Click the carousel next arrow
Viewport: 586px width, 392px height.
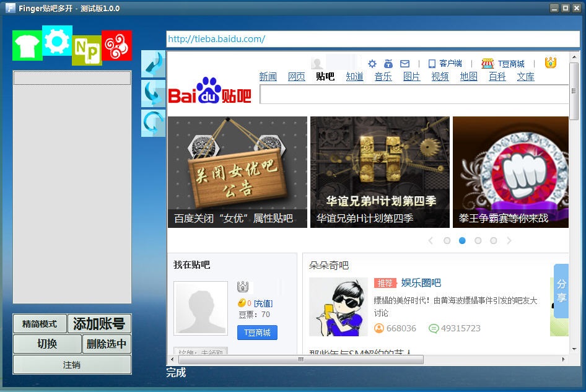click(x=509, y=241)
